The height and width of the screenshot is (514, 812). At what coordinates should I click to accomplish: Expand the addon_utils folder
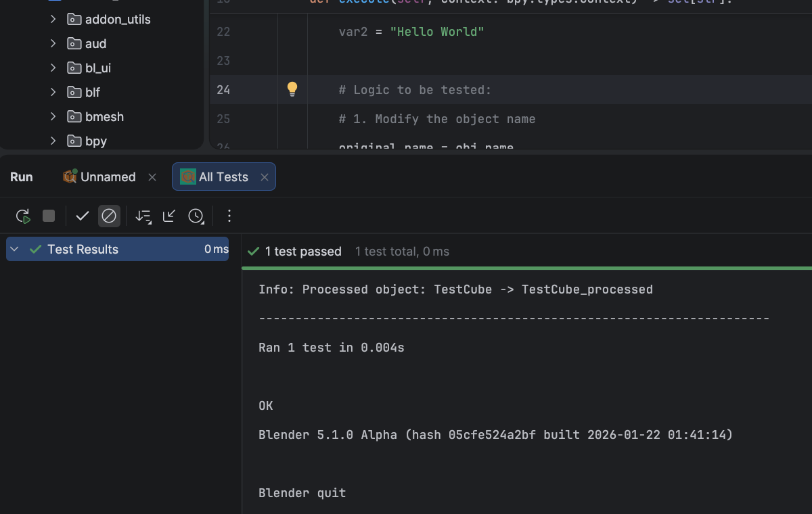tap(53, 19)
